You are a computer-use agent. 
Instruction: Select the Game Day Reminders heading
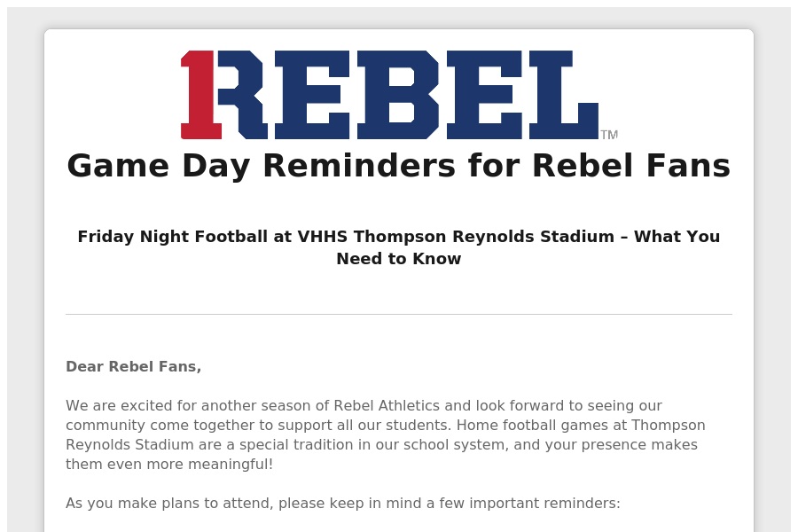tap(399, 166)
